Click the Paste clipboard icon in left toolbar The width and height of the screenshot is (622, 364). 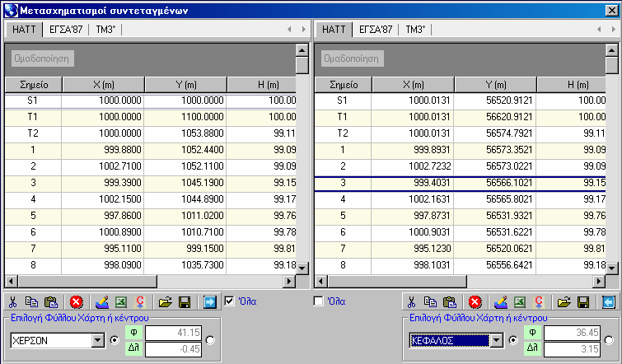tap(51, 302)
